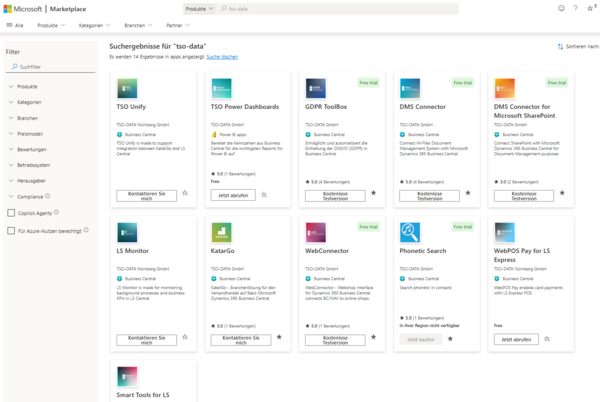Toggle favorite star on KatarGo

[x=279, y=337]
